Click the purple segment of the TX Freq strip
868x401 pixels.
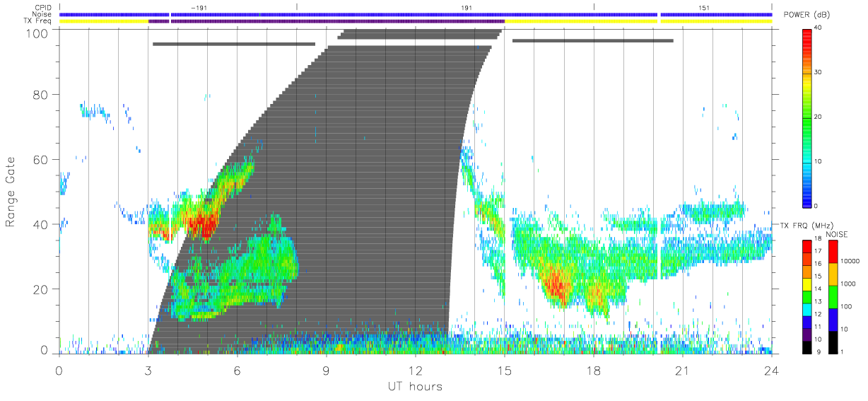tap(327, 21)
